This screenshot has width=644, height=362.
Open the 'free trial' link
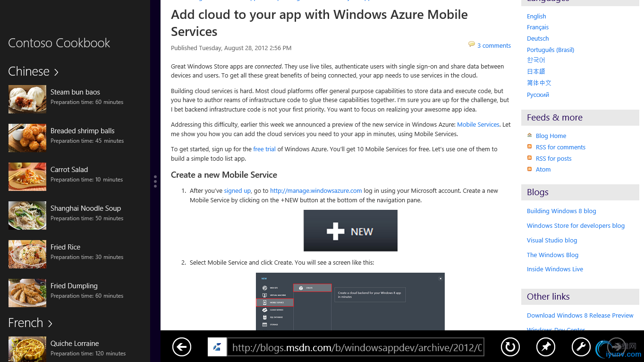(x=264, y=149)
